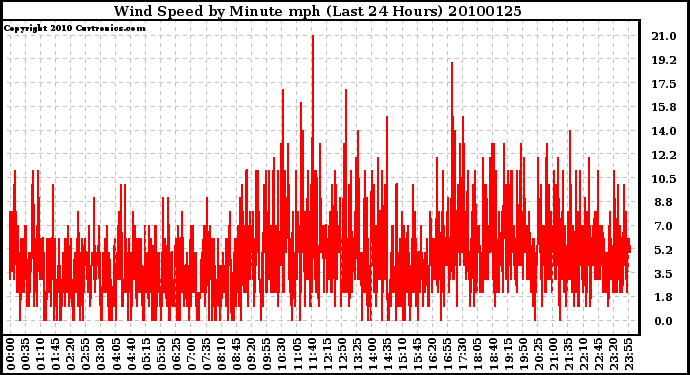The width and height of the screenshot is (690, 375).
Task: Click the 15.8 y-axis label
Action: [x=664, y=107]
